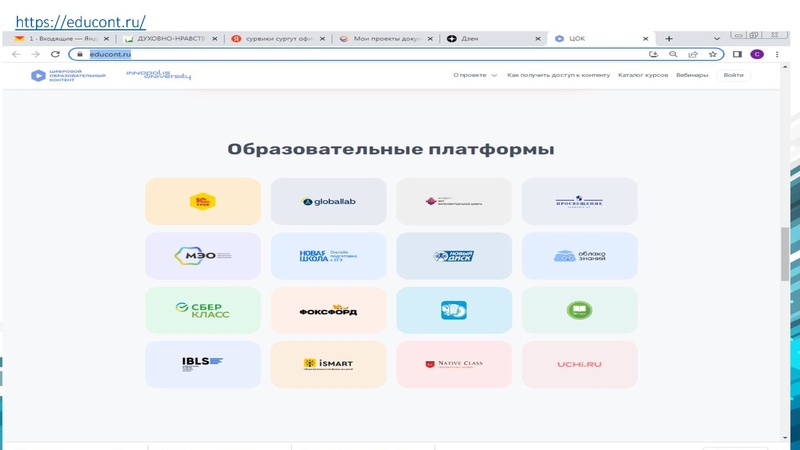800x450 pixels.
Task: Click the browser Forward arrow
Action: pos(35,54)
